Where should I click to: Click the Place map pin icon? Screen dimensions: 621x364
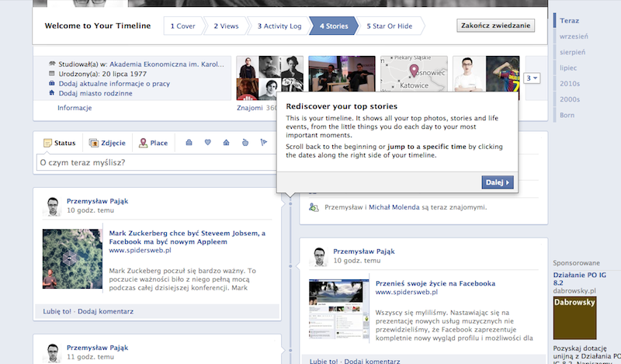pyautogui.click(x=143, y=143)
